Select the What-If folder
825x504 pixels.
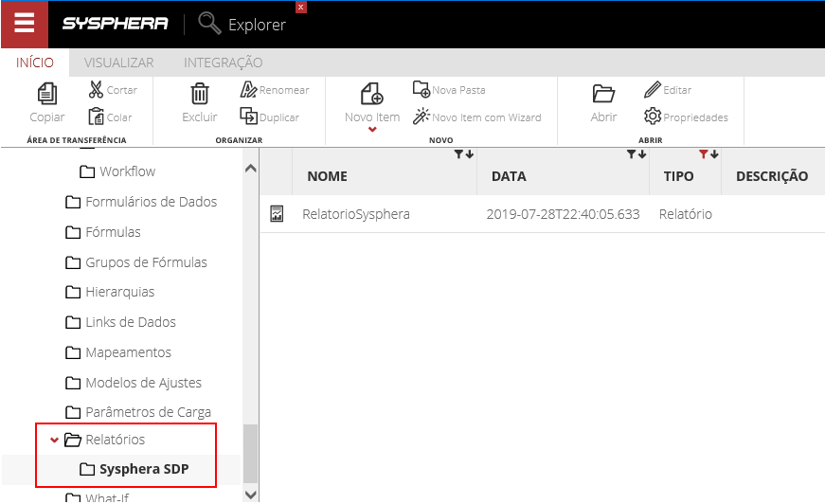click(x=97, y=497)
